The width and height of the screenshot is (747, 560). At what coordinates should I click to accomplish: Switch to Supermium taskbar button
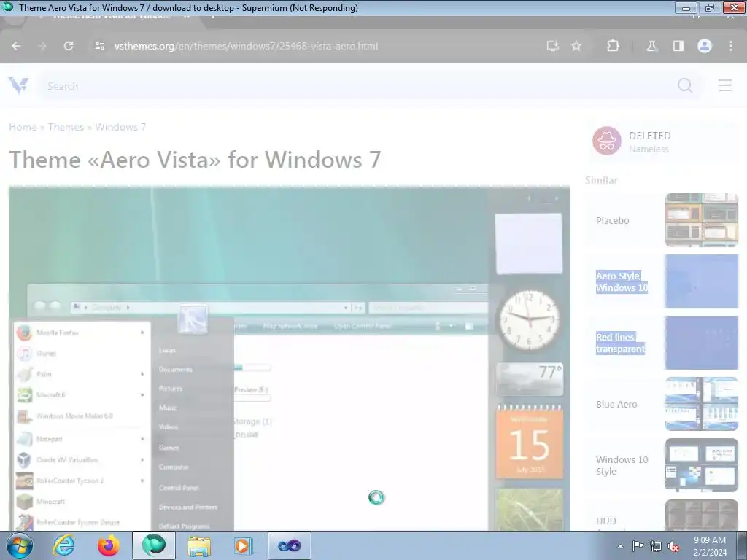pyautogui.click(x=154, y=545)
